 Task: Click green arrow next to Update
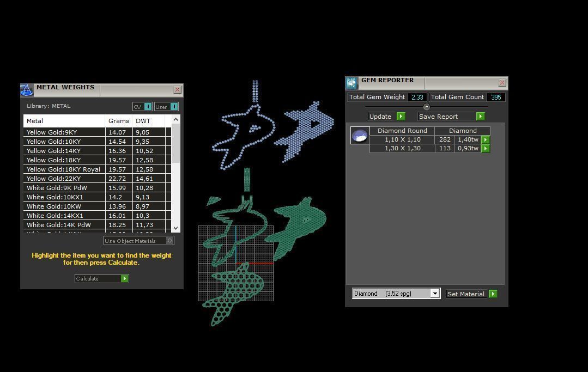pyautogui.click(x=401, y=117)
